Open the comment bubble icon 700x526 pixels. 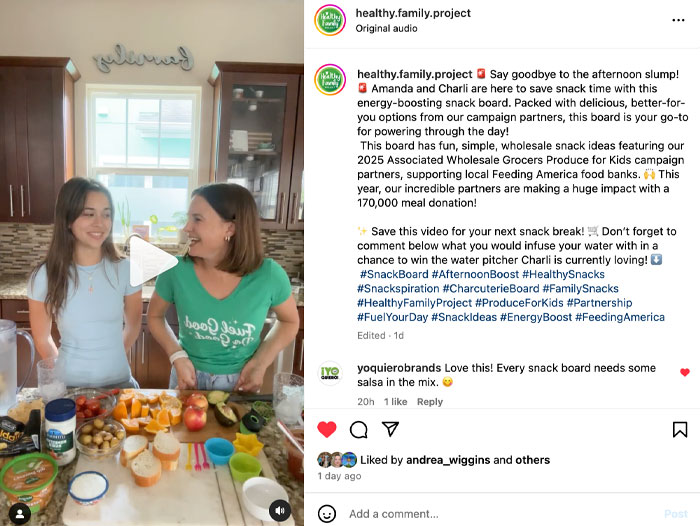click(x=358, y=429)
